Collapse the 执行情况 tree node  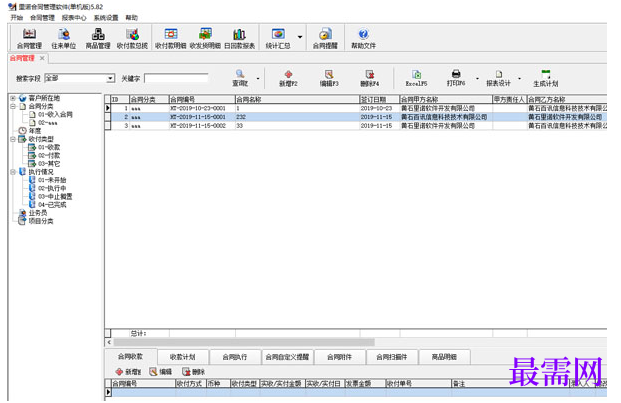(13, 172)
